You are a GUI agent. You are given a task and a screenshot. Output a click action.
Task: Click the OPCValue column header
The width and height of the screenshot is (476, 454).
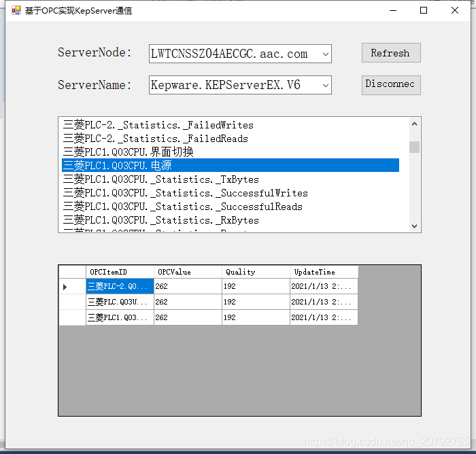pyautogui.click(x=188, y=272)
